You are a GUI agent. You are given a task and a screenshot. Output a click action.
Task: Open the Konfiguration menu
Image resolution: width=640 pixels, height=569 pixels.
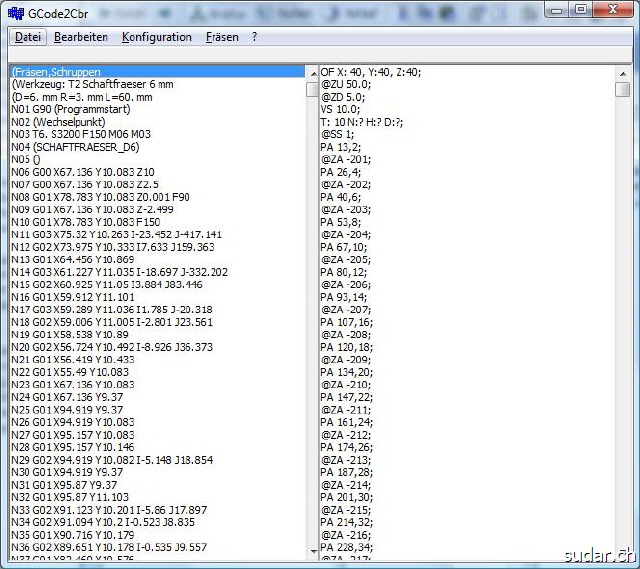click(x=157, y=37)
